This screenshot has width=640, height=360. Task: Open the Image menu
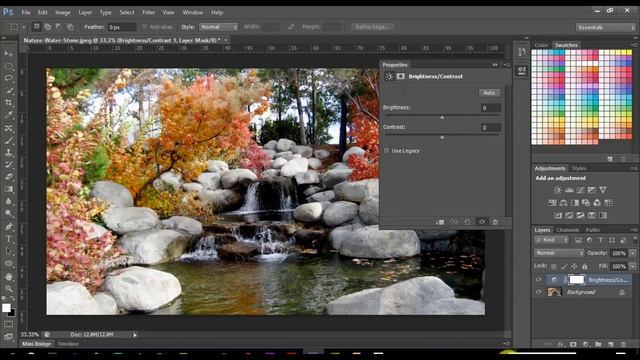[63, 12]
